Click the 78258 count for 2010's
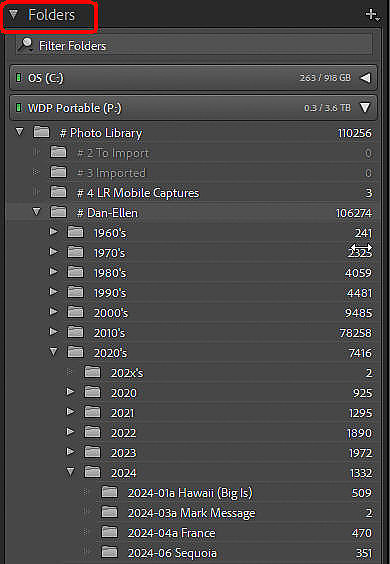This screenshot has width=390, height=564. [x=355, y=333]
